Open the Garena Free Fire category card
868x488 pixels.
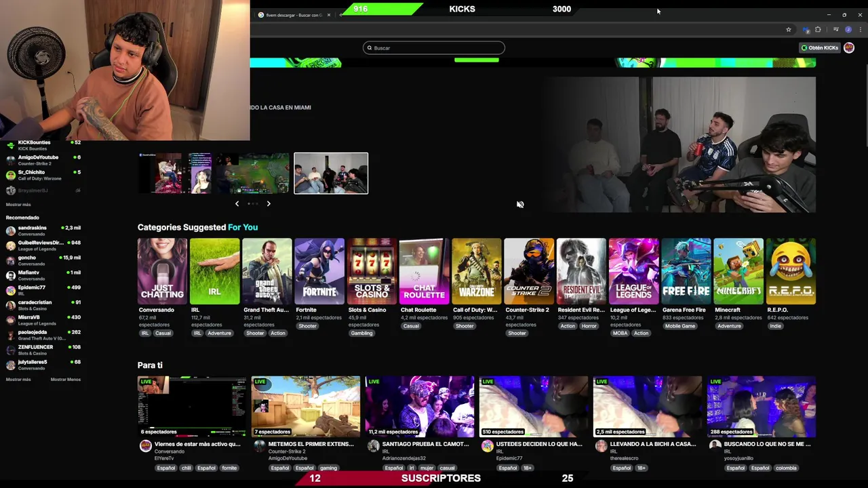[686, 271]
